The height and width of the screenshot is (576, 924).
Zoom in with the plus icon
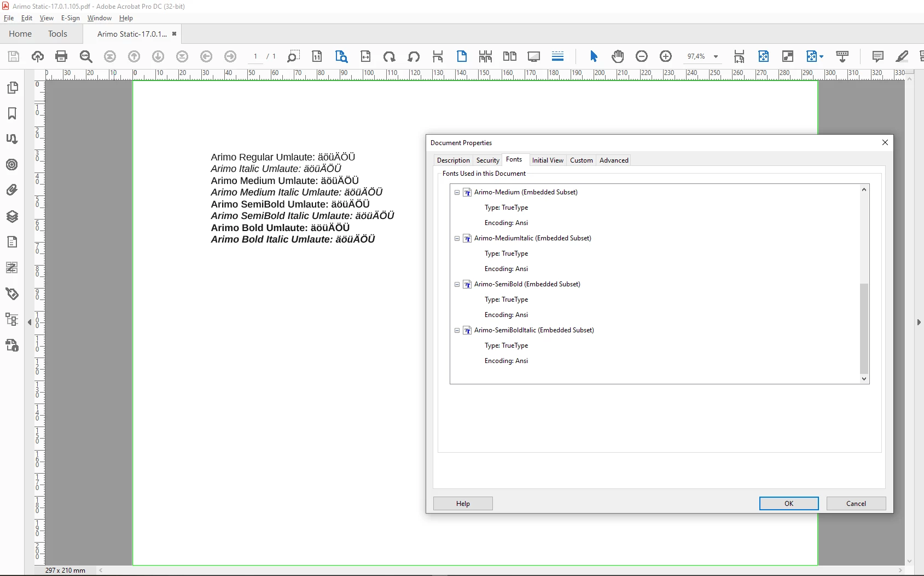[666, 56]
